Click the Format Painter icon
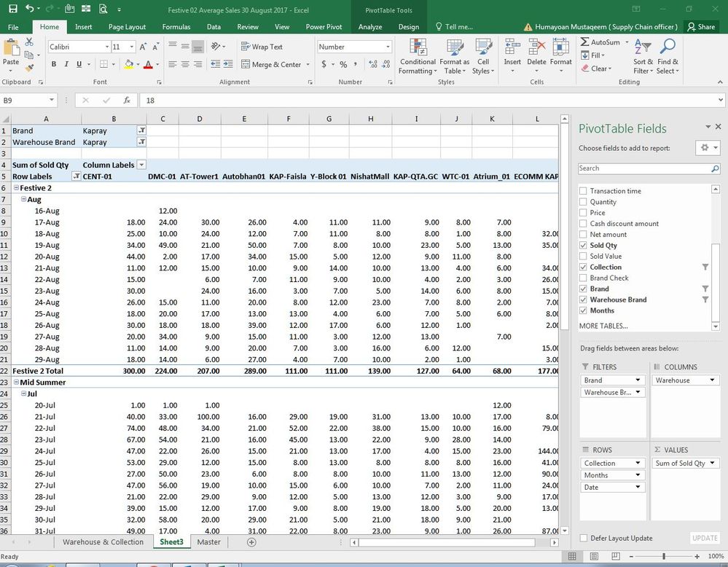The image size is (728, 567). (29, 68)
